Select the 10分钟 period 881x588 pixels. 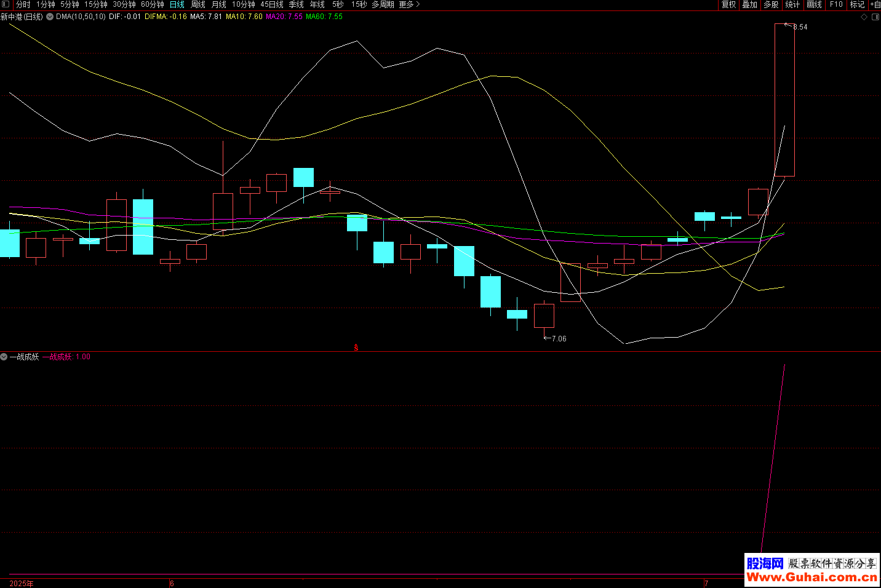[244, 4]
